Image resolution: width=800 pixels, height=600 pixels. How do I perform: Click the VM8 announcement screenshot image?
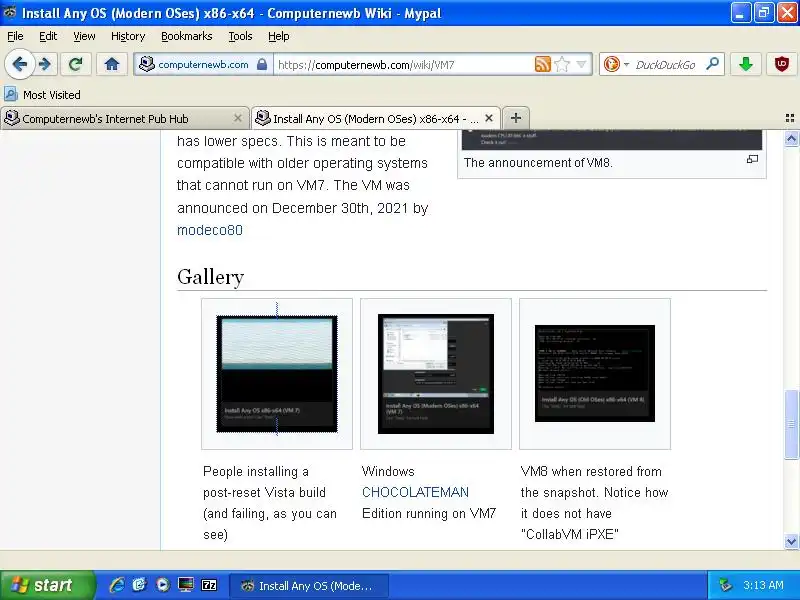tap(612, 139)
